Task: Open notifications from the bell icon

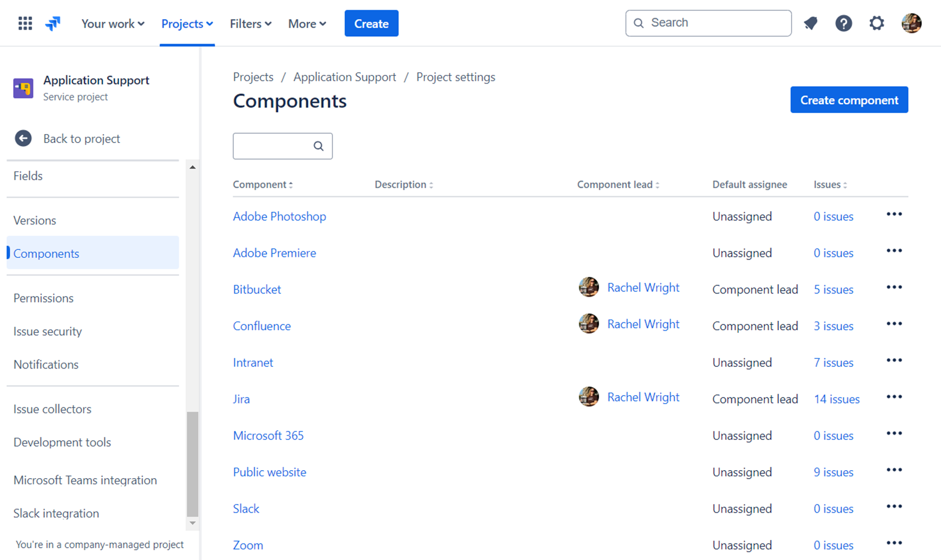Action: click(811, 23)
